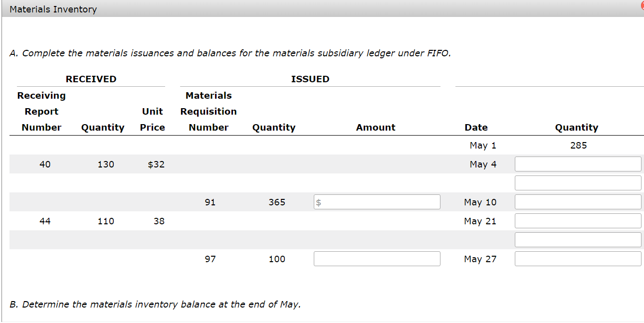Screen dimensions: 644x323
Task: Click the Amount field for requisition 97
Action: tap(377, 258)
